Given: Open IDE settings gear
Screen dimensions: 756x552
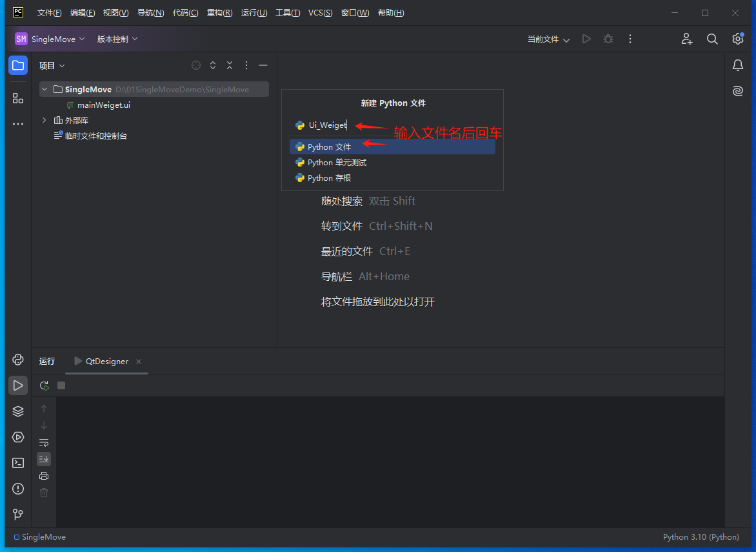Looking at the screenshot, I should [738, 39].
